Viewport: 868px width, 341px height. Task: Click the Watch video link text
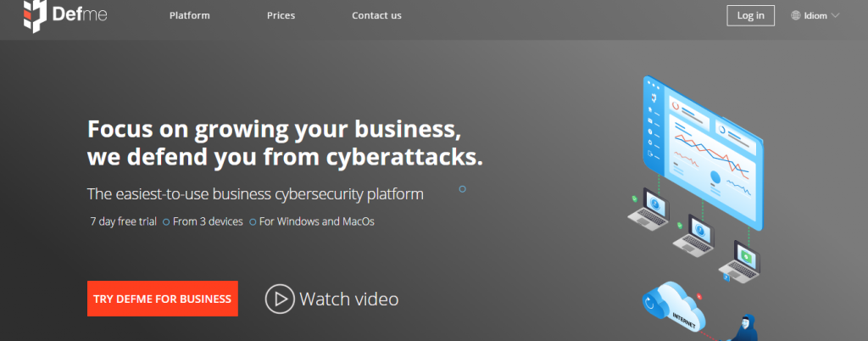(x=348, y=299)
